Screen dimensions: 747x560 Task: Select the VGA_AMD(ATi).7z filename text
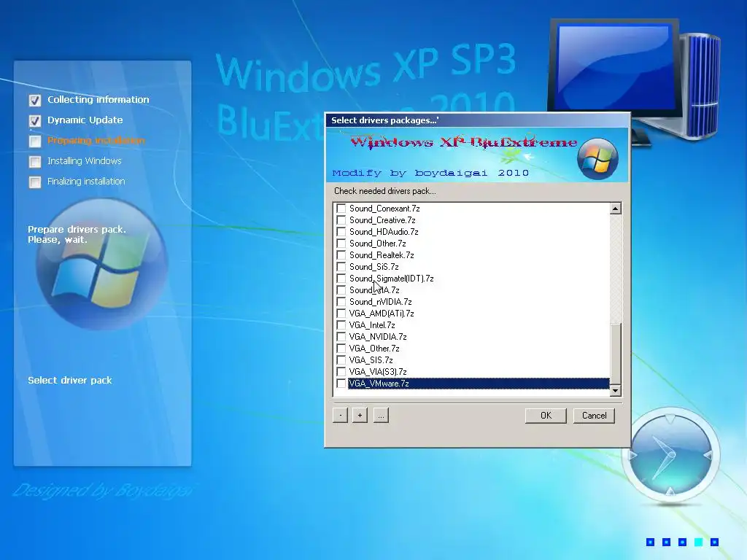point(382,314)
